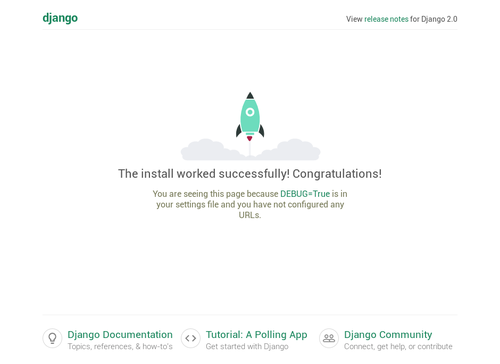Click the green rocket illustration
This screenshot has height=364, width=500.
(250, 115)
